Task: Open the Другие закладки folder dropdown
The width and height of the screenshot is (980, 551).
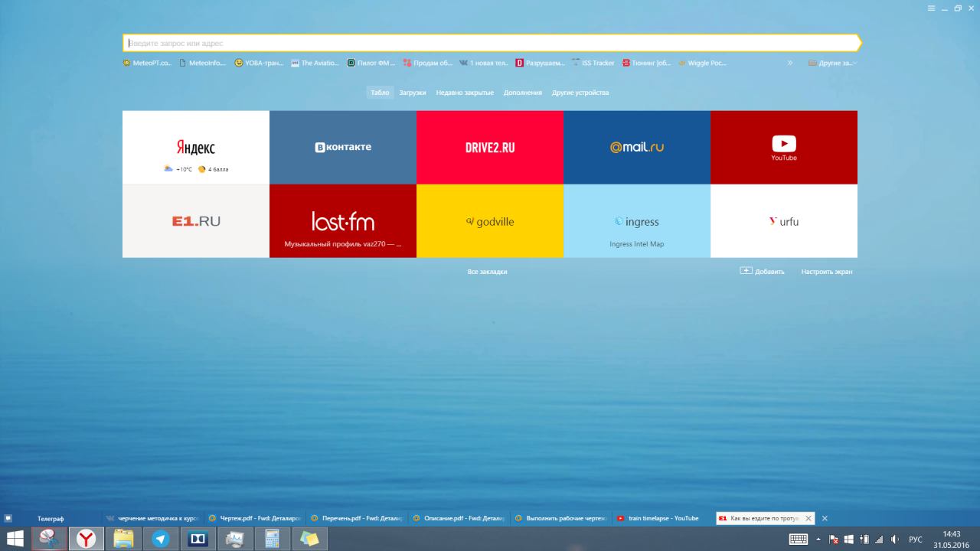Action: tap(833, 63)
